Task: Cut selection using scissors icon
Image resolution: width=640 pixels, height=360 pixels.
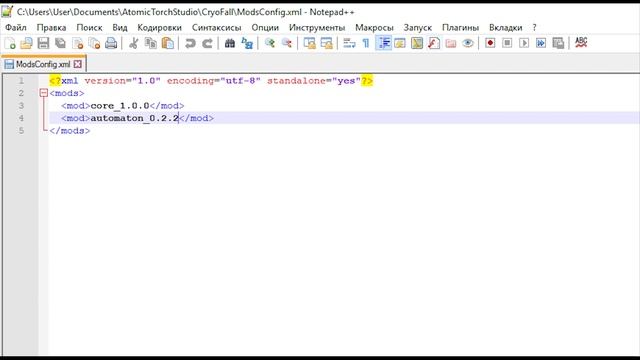Action: click(x=133, y=43)
